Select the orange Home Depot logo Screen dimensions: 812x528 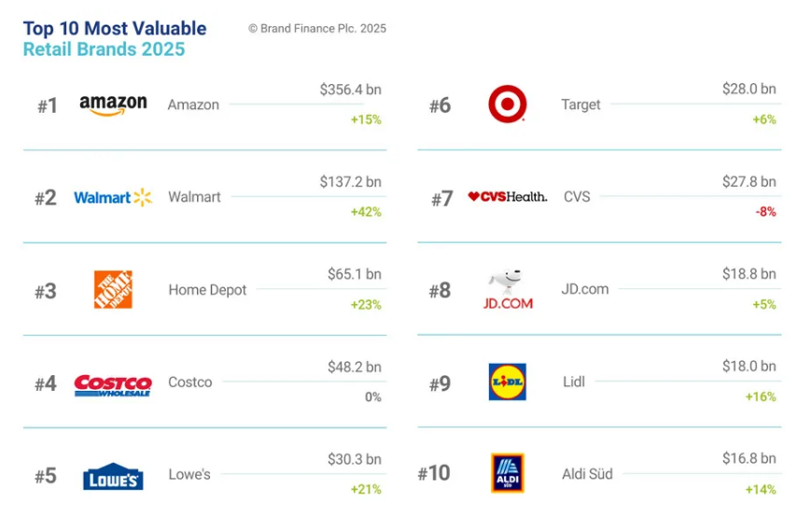113,289
